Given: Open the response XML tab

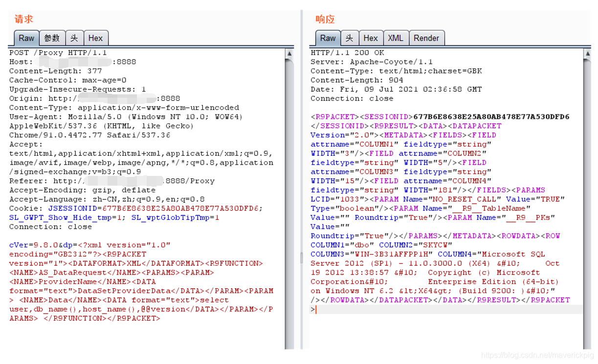Looking at the screenshot, I should tap(395, 38).
